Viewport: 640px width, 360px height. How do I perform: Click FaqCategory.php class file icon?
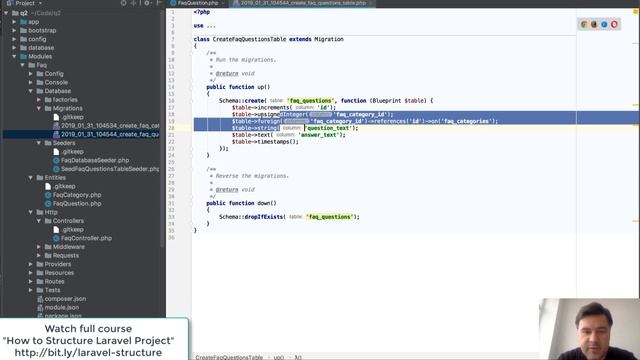tap(48, 195)
